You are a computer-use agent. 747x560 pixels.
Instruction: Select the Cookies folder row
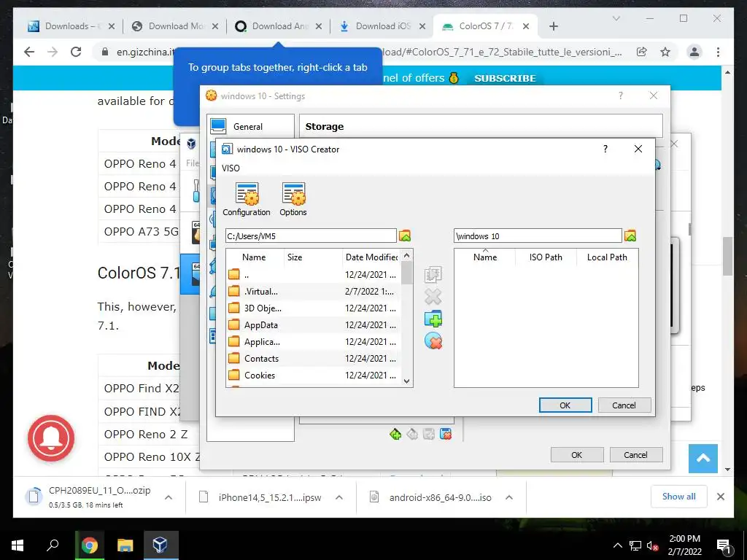313,375
